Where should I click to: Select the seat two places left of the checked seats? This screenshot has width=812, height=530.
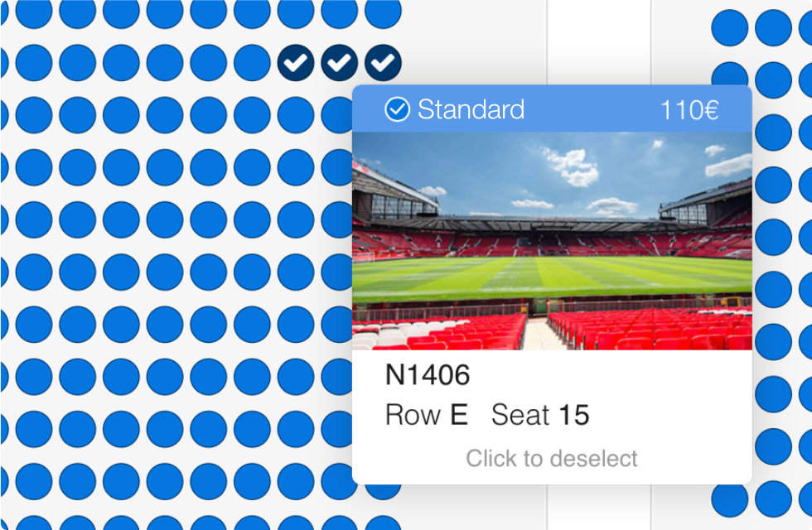[x=208, y=62]
